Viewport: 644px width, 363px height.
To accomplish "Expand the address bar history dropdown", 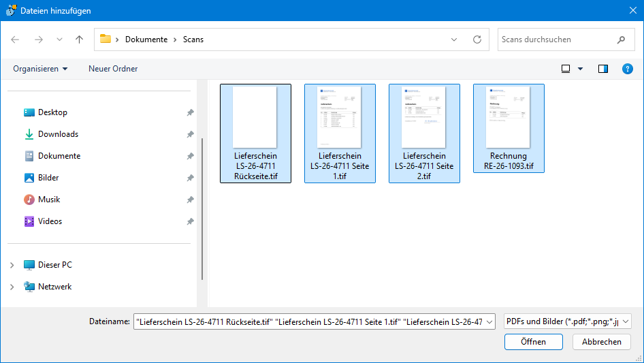I will pos(454,40).
